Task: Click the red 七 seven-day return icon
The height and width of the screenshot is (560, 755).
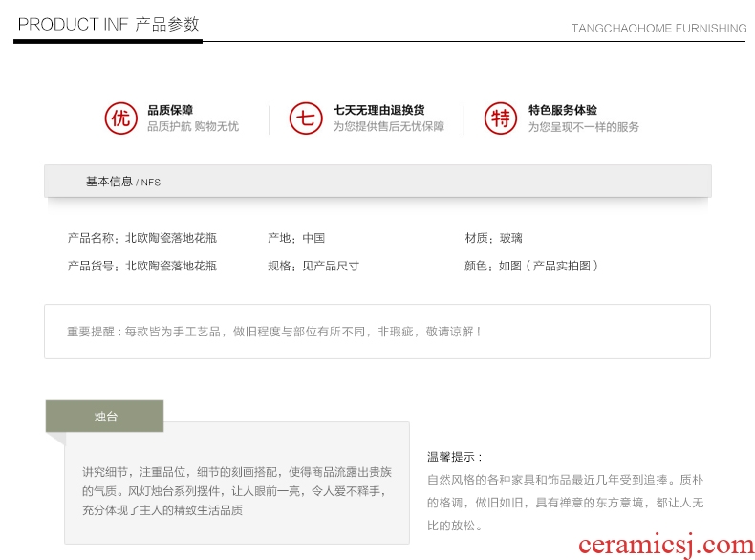Action: (306, 118)
